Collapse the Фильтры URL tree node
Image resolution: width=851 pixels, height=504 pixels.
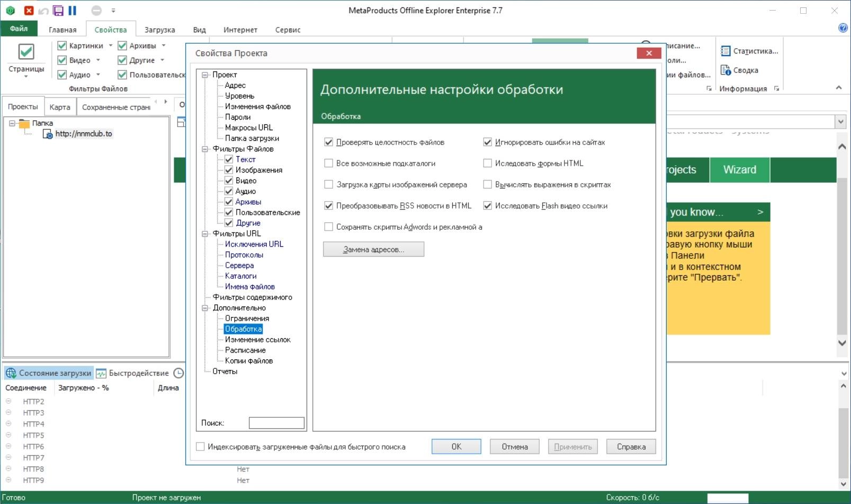[x=205, y=233]
